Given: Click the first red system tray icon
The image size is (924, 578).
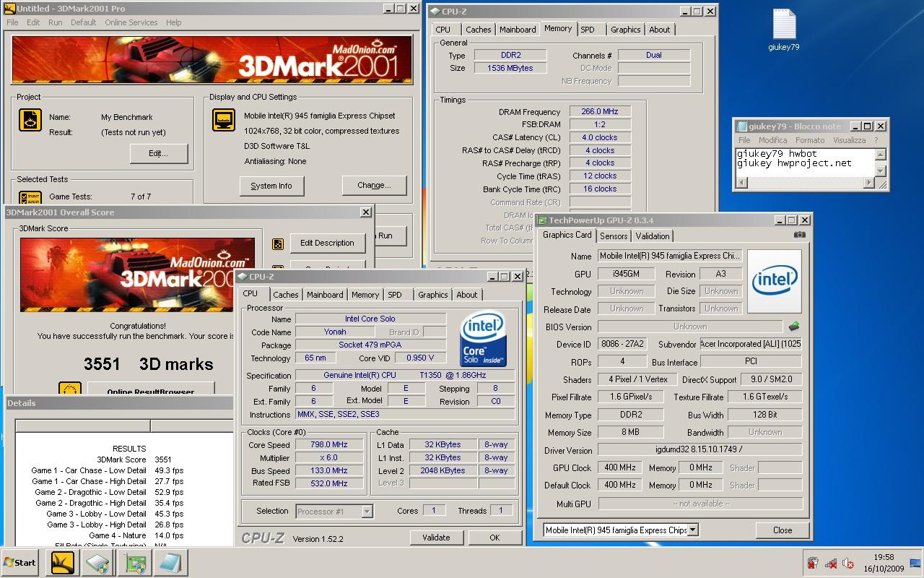Looking at the screenshot, I should (x=813, y=563).
